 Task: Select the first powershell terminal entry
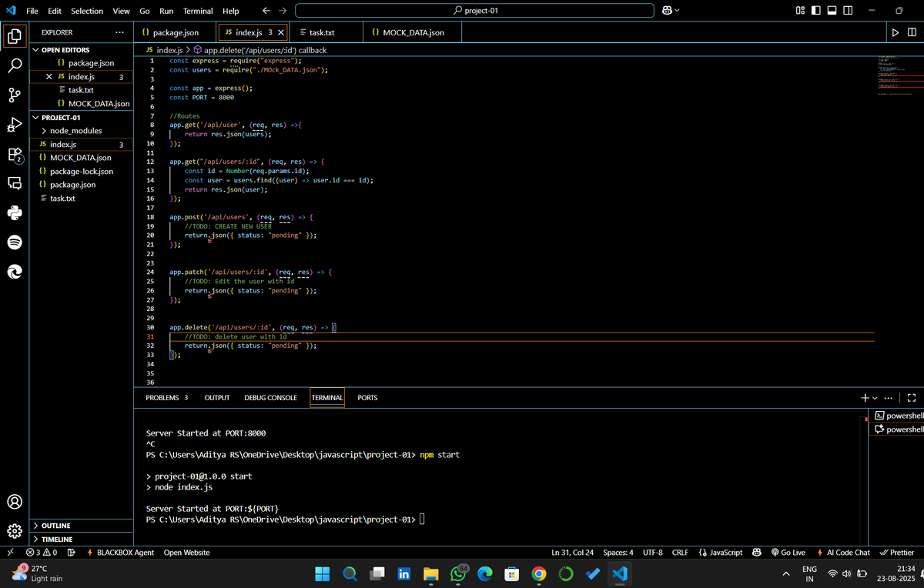click(899, 416)
